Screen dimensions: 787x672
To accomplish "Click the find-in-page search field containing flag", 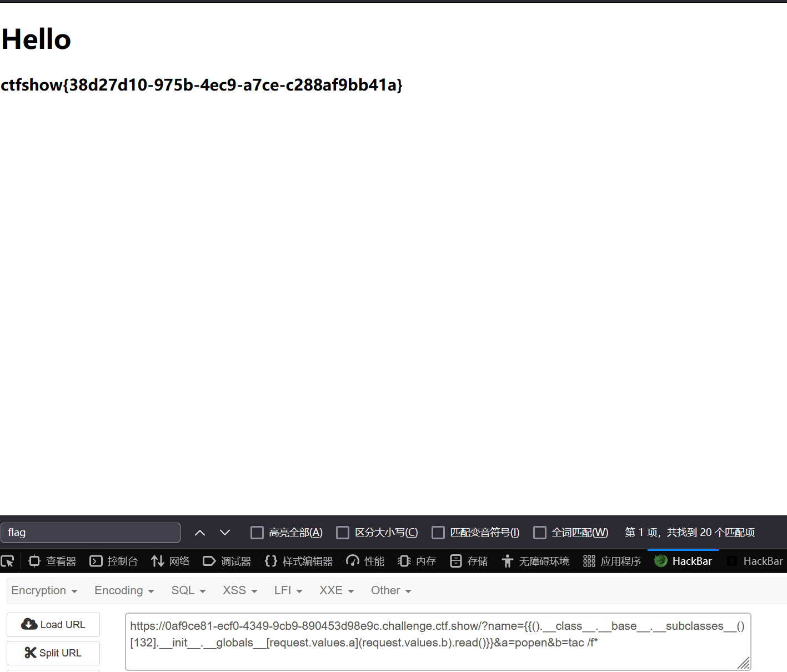I will [91, 533].
